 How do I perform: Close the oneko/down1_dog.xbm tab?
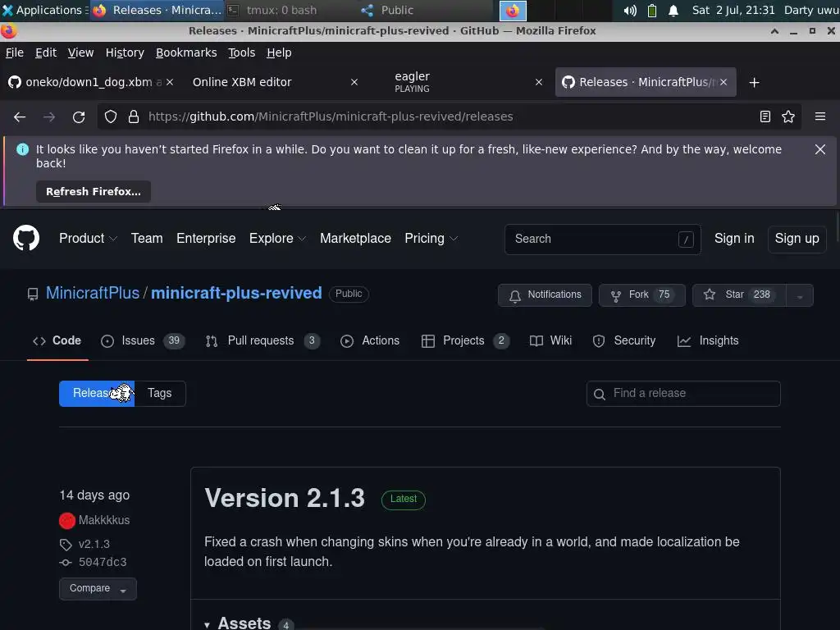[x=170, y=82]
